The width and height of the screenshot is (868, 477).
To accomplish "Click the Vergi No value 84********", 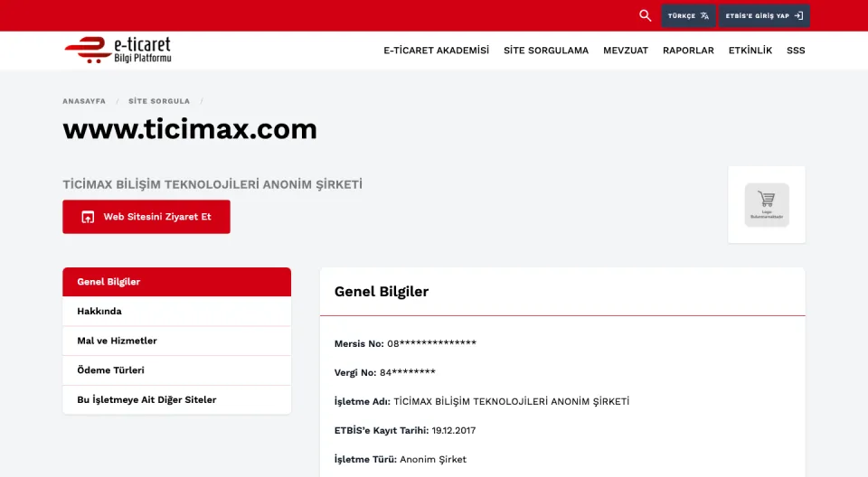I will click(408, 372).
